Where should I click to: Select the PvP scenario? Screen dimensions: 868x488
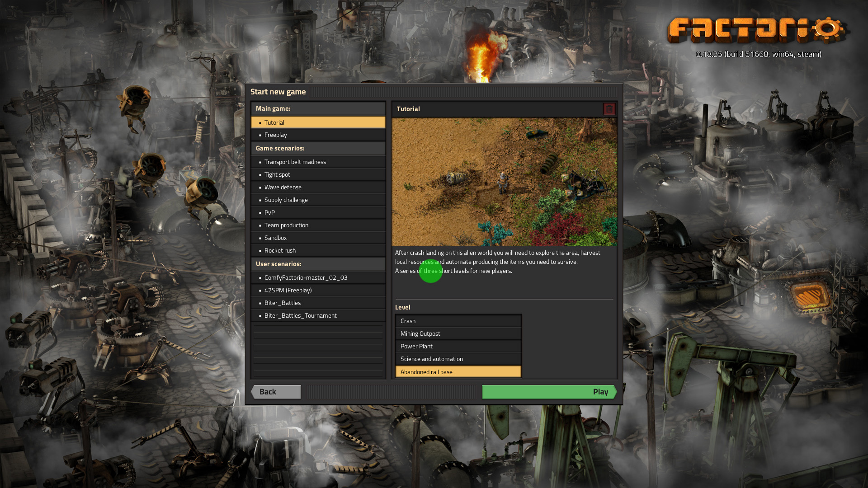point(318,212)
